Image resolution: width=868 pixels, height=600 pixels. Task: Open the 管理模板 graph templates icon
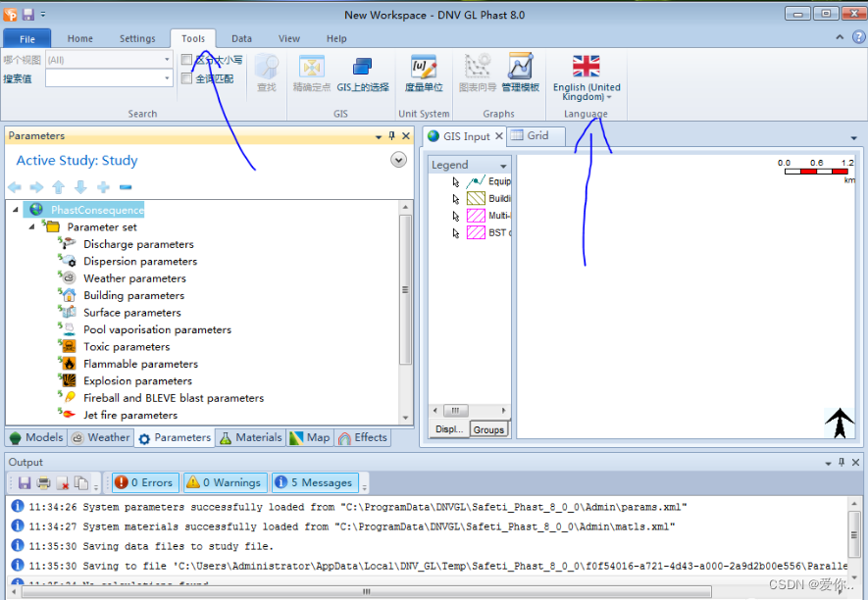pyautogui.click(x=521, y=67)
